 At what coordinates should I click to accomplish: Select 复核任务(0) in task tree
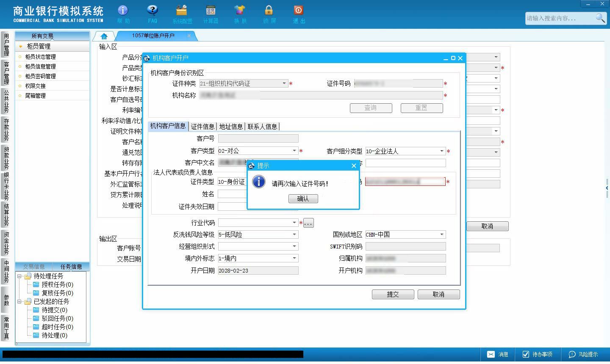pyautogui.click(x=57, y=293)
